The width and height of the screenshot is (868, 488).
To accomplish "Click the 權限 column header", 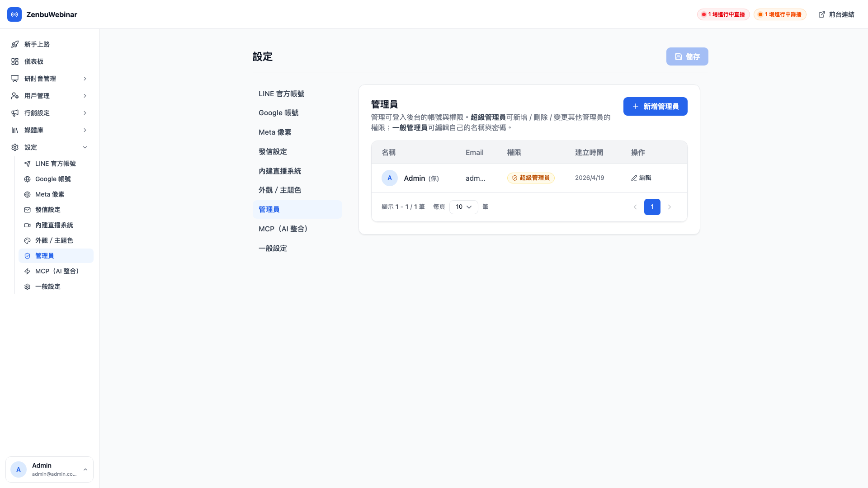I will pyautogui.click(x=514, y=153).
